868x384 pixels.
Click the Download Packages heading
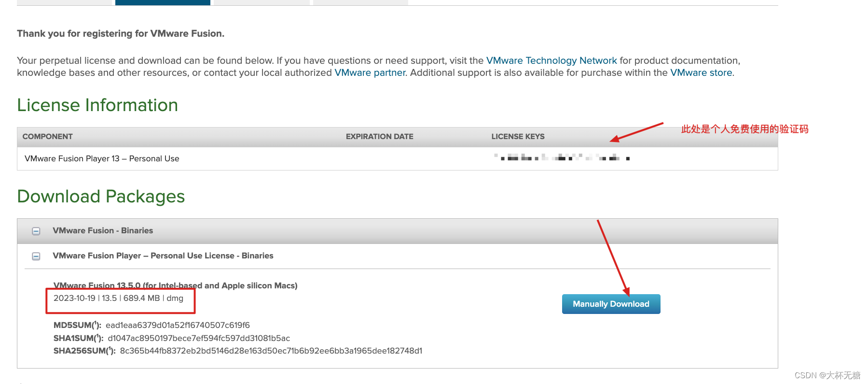pos(101,196)
